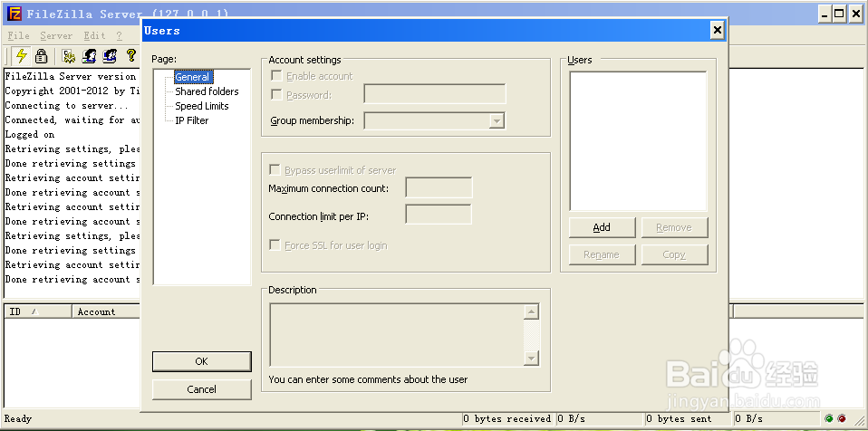The width and height of the screenshot is (868, 431).
Task: Toggle the Password checkbox
Action: (275, 94)
